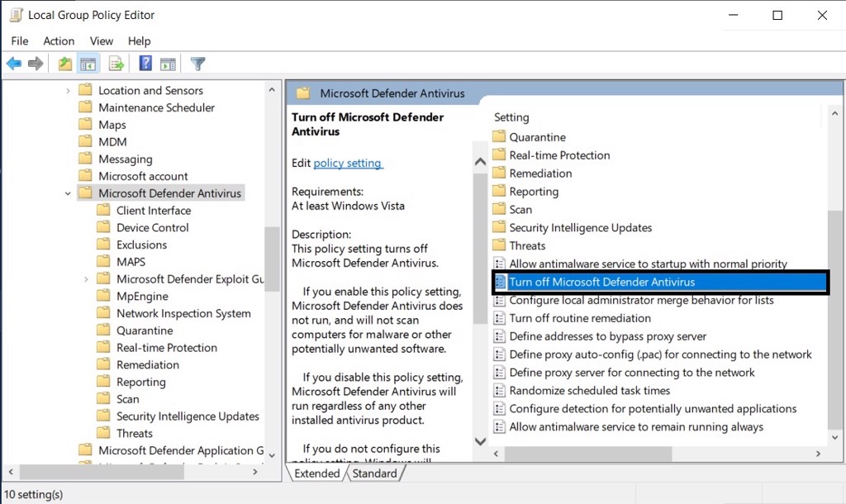Switch to the Extended tab
This screenshot has height=504, width=846.
pos(316,473)
